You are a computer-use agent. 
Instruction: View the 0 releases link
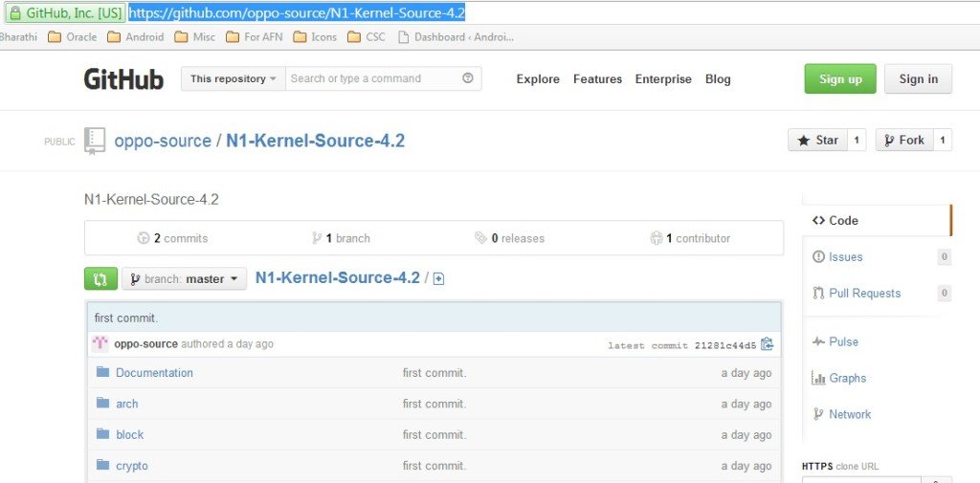click(509, 238)
